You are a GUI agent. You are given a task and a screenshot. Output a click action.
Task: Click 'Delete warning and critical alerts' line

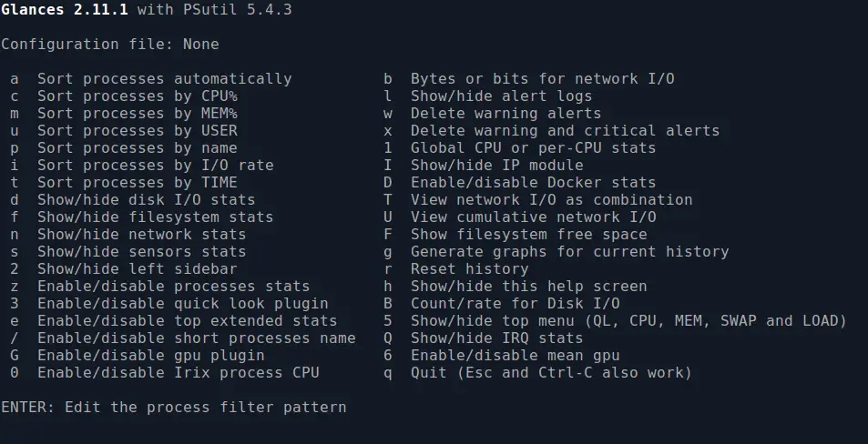click(x=566, y=130)
